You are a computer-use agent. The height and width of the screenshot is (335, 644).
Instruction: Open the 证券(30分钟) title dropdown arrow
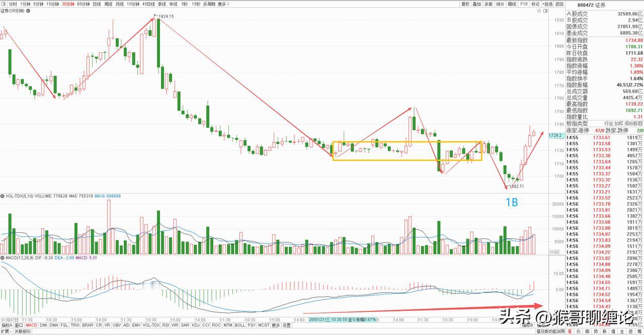(x=28, y=11)
